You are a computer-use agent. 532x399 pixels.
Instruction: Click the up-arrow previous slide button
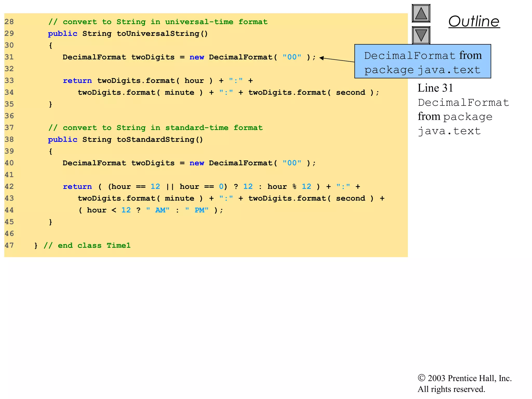421,13
